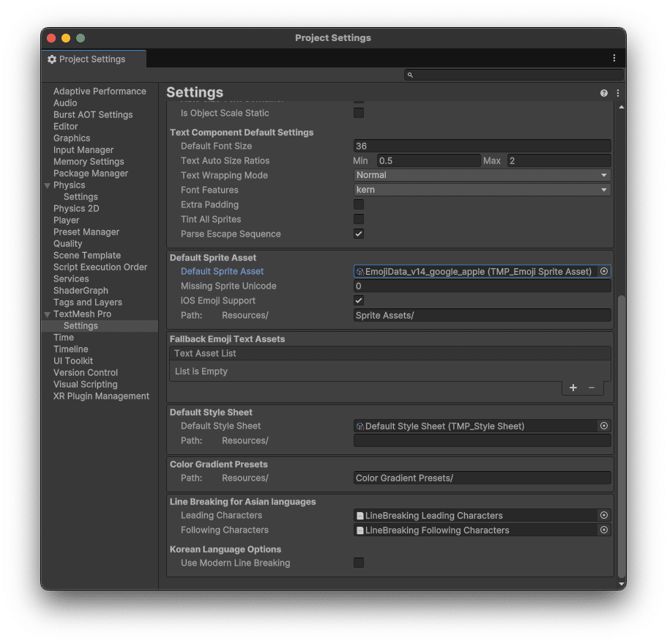Open Adaptive Performance settings

pyautogui.click(x=100, y=91)
